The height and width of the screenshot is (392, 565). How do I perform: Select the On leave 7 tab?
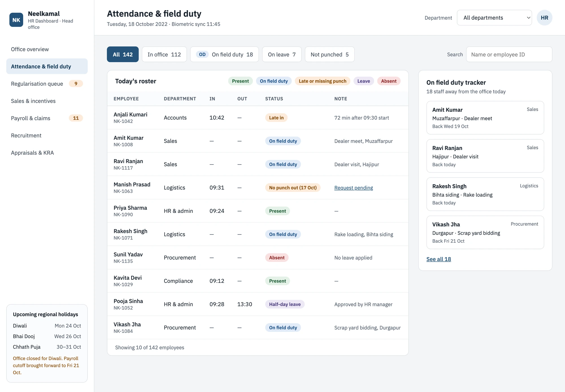coord(282,54)
